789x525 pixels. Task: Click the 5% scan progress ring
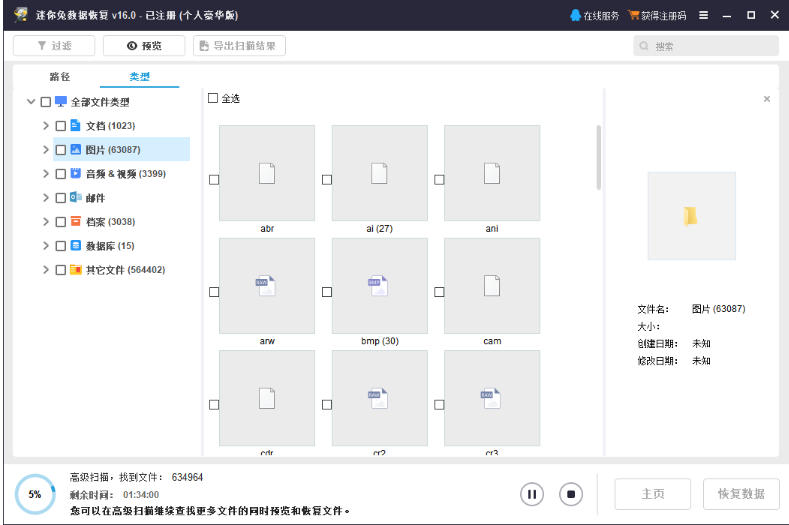click(35, 494)
